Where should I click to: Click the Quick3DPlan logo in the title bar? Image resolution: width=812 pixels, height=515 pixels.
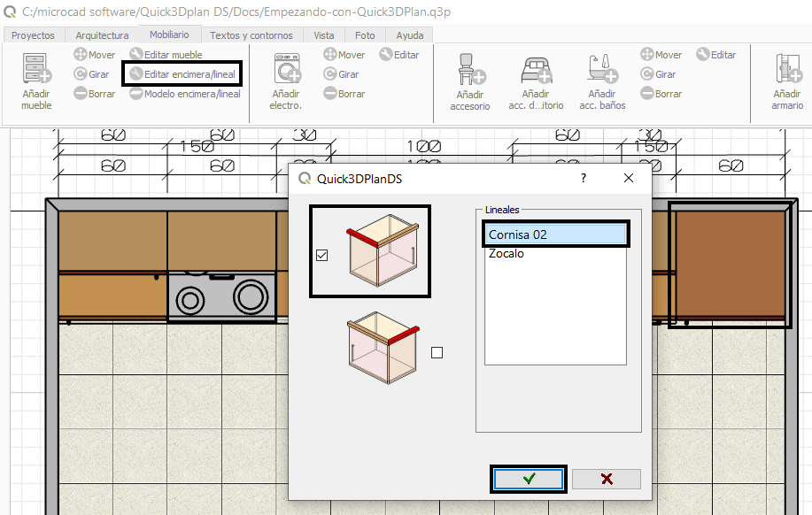coord(10,12)
